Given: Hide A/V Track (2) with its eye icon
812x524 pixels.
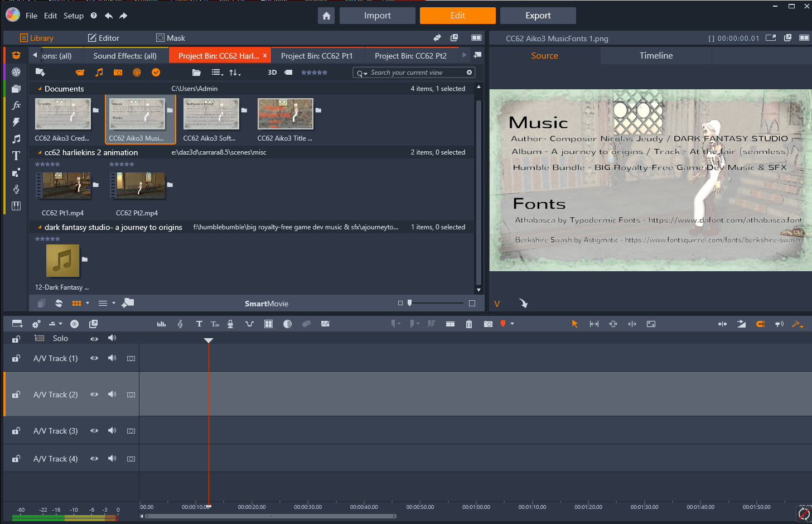Looking at the screenshot, I should (94, 395).
